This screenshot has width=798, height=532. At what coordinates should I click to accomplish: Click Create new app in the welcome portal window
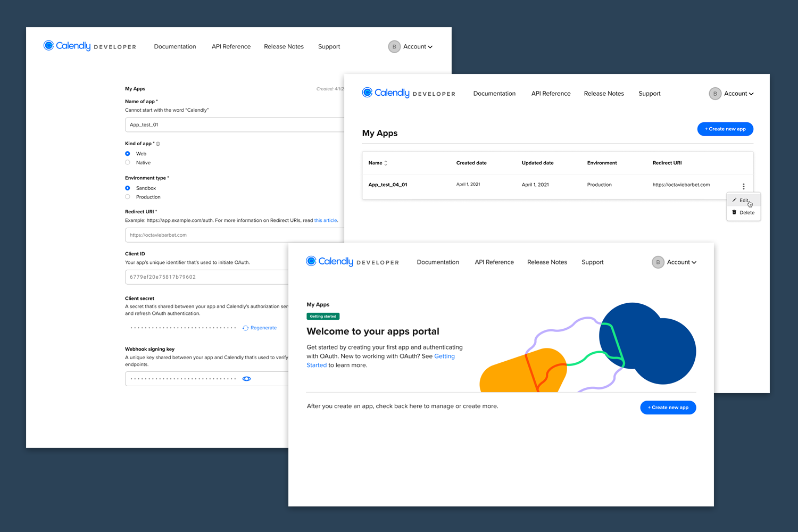(x=668, y=408)
